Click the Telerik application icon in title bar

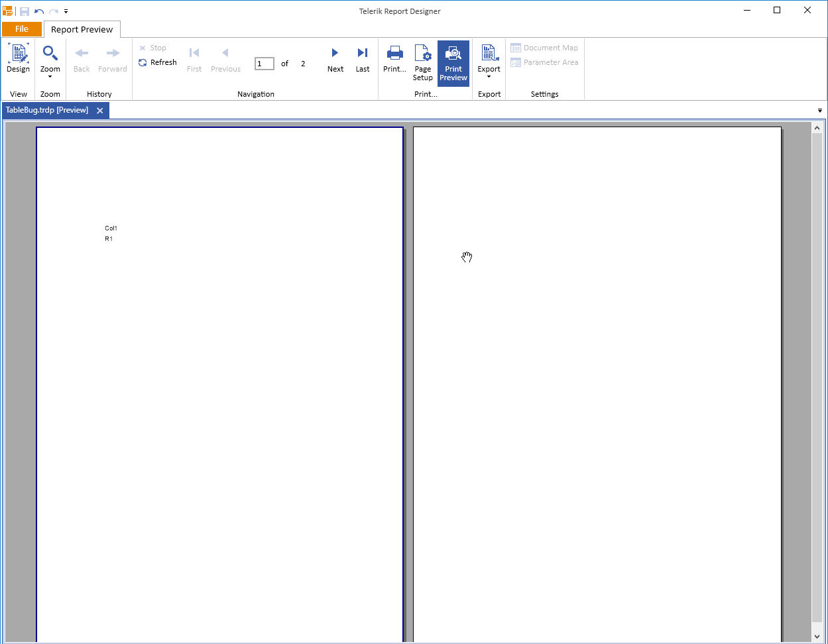[x=8, y=11]
